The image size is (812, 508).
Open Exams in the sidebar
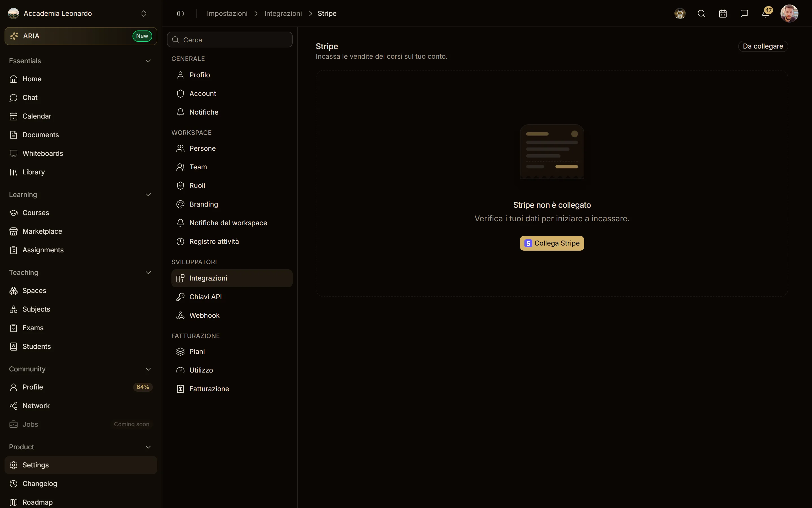point(81,328)
